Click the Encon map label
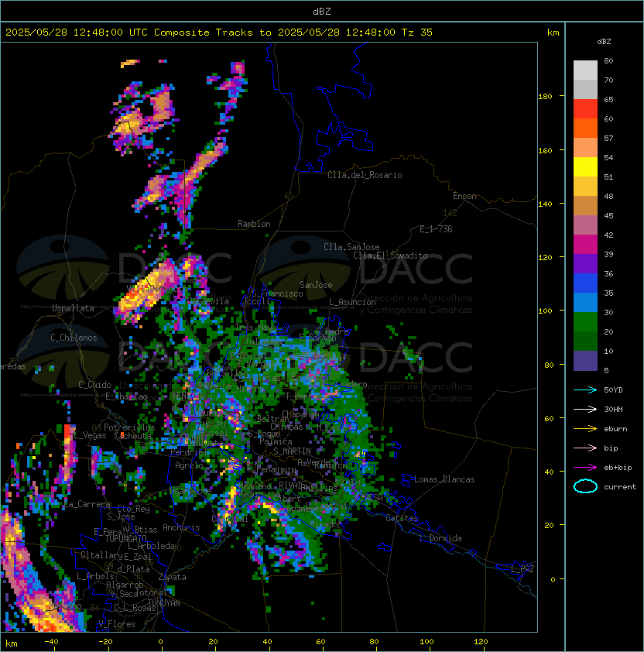 464,196
